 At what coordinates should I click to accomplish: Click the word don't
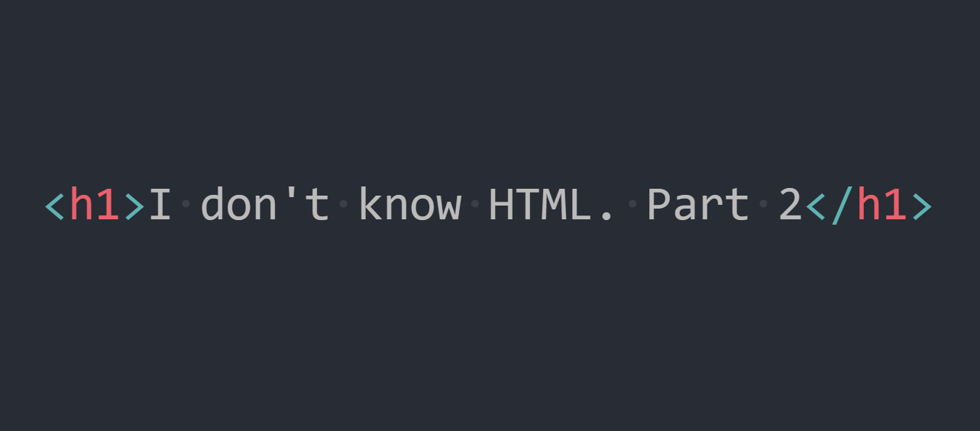point(265,205)
